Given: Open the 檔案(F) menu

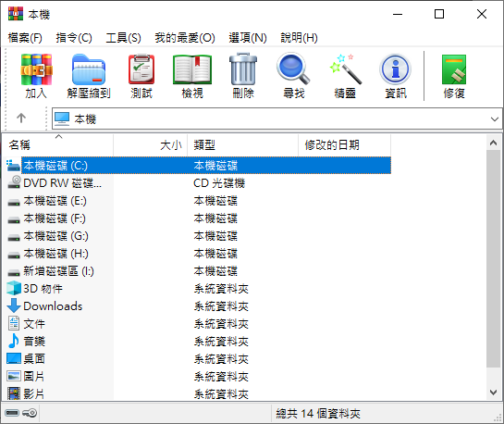Looking at the screenshot, I should pyautogui.click(x=25, y=38).
